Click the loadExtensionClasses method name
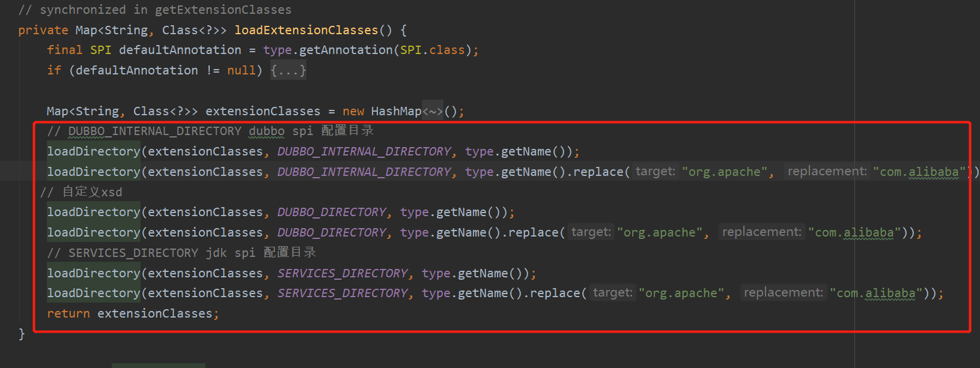The height and width of the screenshot is (368, 980). [306, 30]
